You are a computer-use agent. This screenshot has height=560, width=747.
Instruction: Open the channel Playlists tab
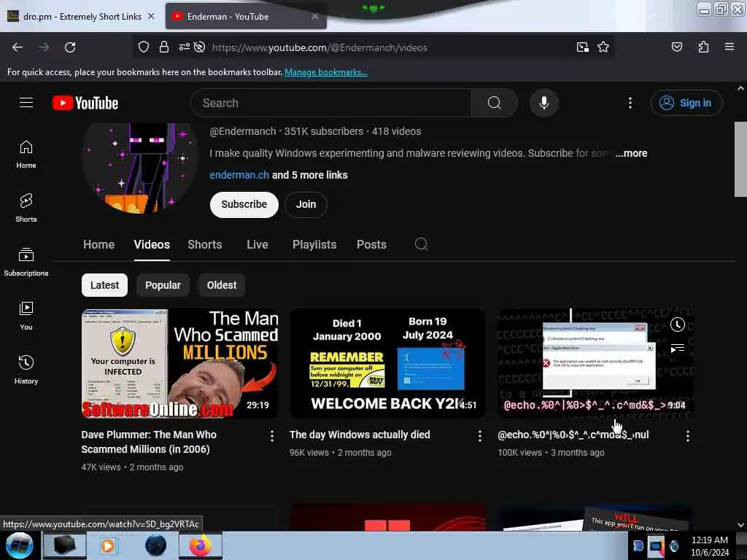(x=314, y=245)
